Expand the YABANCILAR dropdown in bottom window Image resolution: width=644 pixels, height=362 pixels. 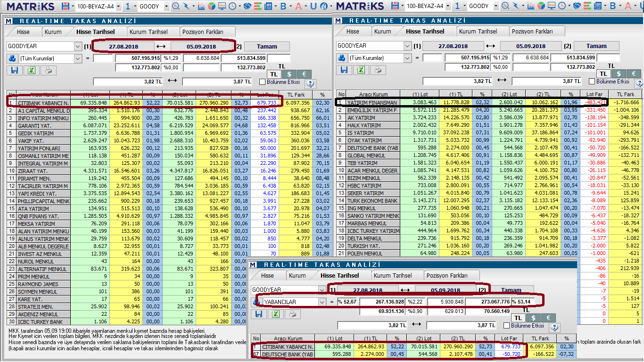[x=322, y=302]
